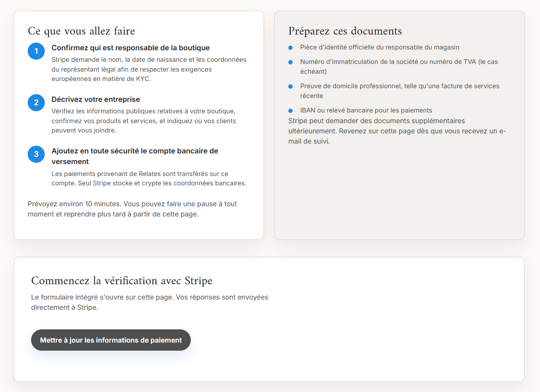The height and width of the screenshot is (392, 540).
Task: Click the step 1 number badge
Action: point(36,51)
